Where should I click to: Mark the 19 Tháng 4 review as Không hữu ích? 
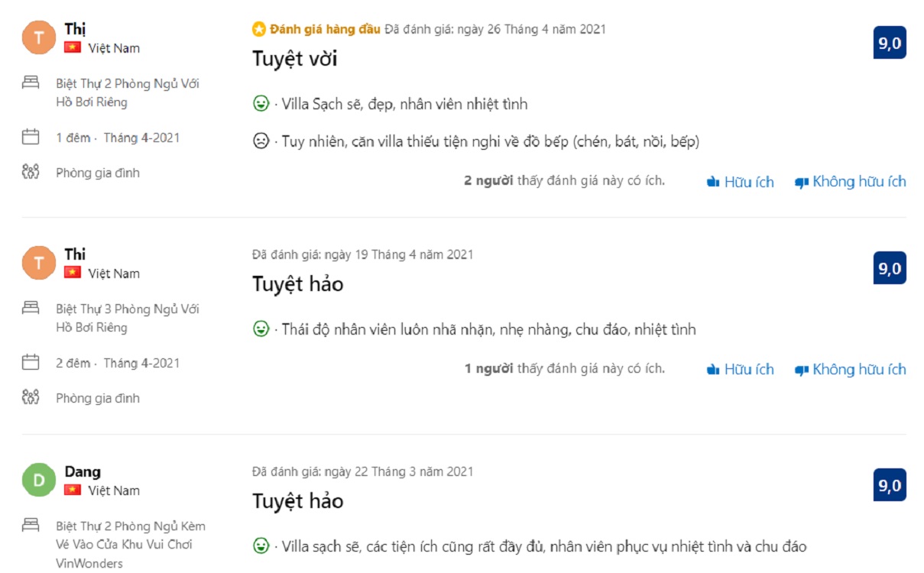850,370
